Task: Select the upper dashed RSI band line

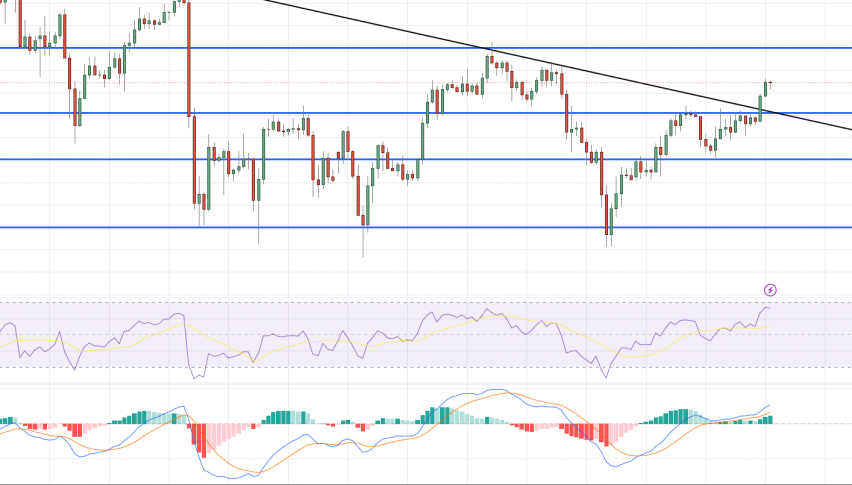Action: tap(426, 302)
